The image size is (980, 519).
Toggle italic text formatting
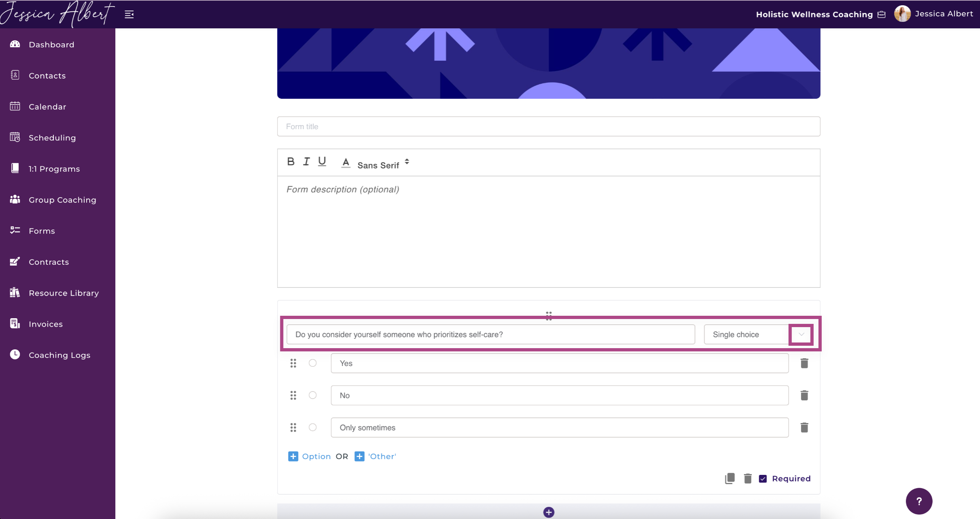(x=306, y=162)
